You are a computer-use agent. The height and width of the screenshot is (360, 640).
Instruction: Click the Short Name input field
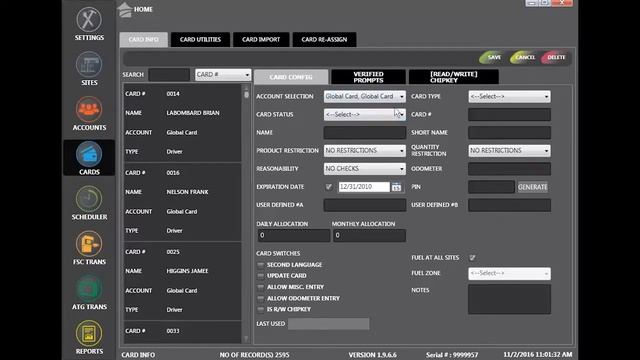509,132
